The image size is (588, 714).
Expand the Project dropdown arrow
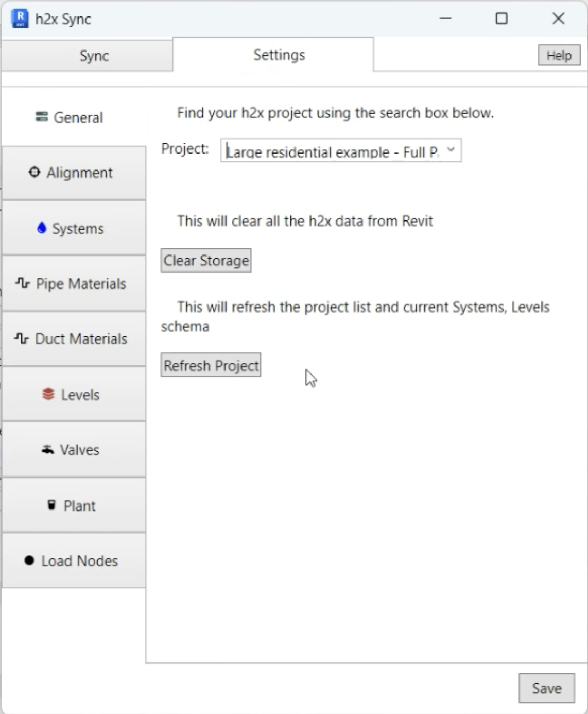point(451,150)
